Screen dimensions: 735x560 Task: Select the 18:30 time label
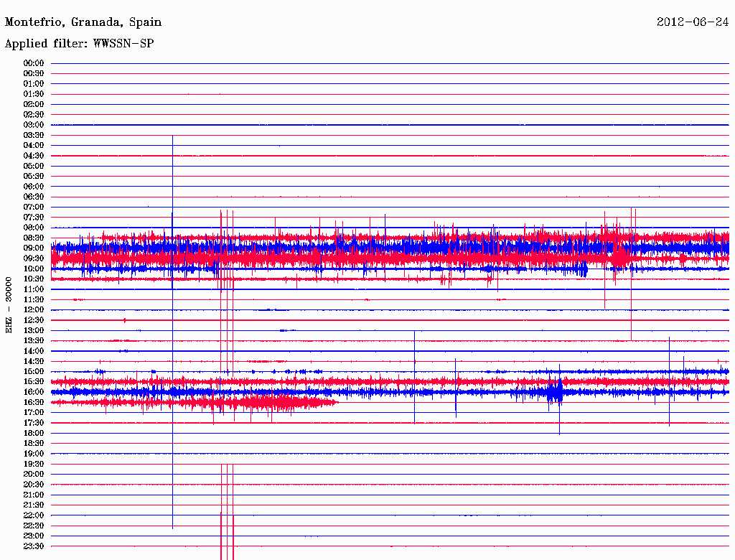(x=33, y=443)
